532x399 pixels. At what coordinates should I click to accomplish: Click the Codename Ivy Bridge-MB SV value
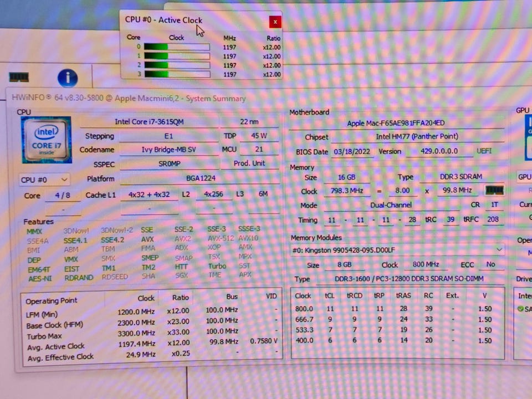[168, 150]
